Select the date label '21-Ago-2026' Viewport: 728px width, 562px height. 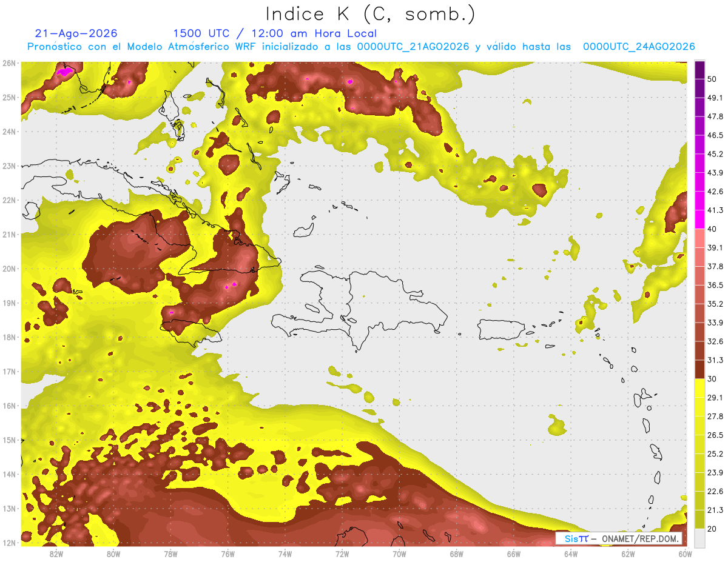(76, 33)
